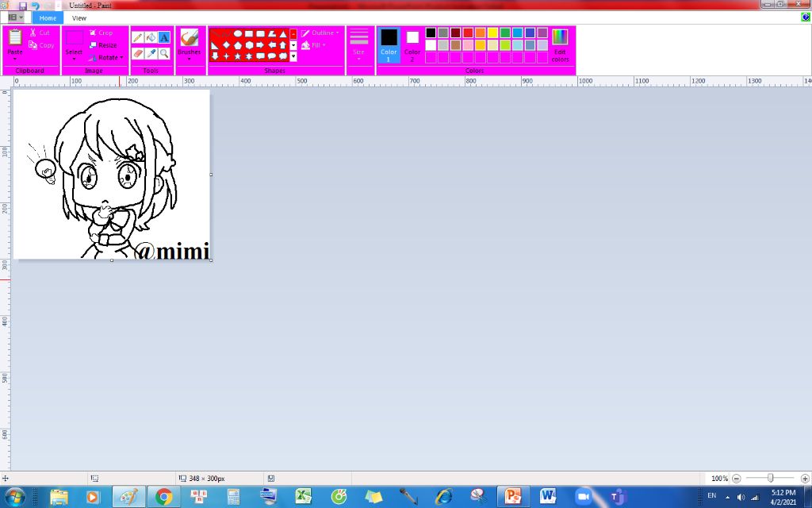Choose the Oval shape

click(238, 33)
